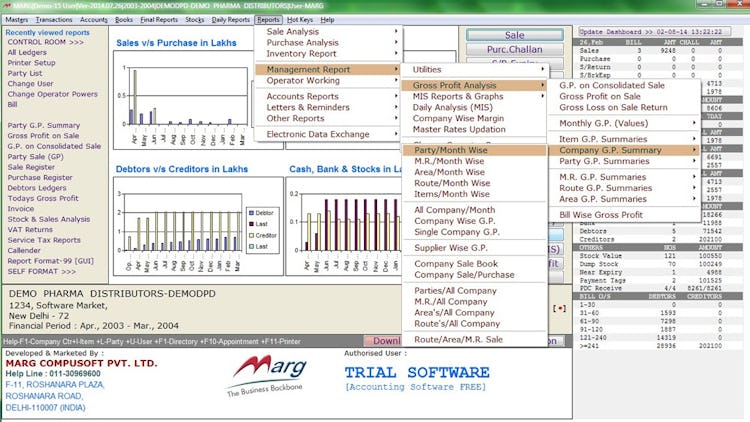Expand Item G.P. Summaries submenu

pyautogui.click(x=624, y=139)
